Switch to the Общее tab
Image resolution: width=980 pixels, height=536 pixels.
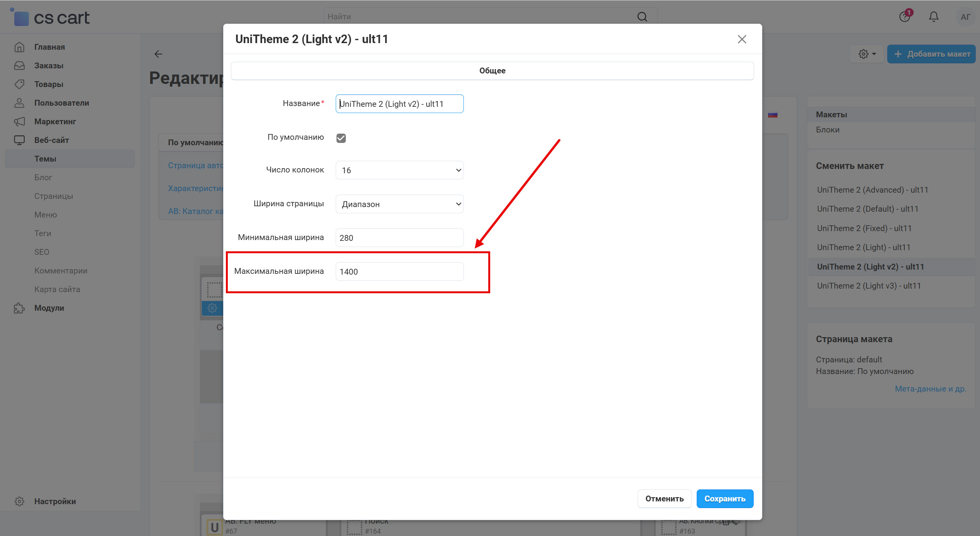pyautogui.click(x=492, y=71)
